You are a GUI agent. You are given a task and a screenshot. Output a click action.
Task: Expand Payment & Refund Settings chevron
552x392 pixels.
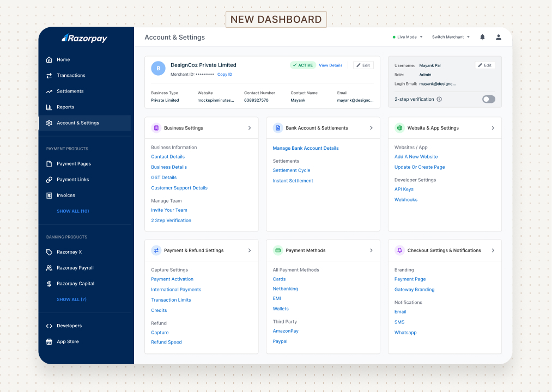250,250
